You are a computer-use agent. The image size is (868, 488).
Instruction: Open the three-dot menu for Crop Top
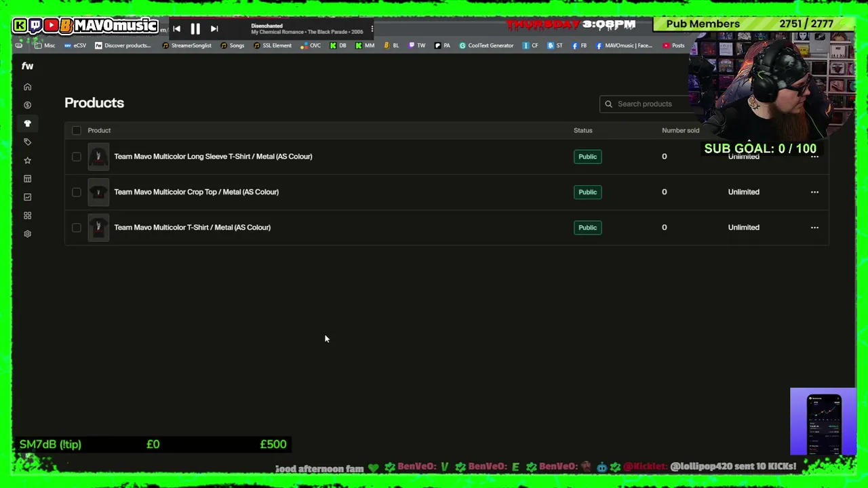(x=814, y=192)
